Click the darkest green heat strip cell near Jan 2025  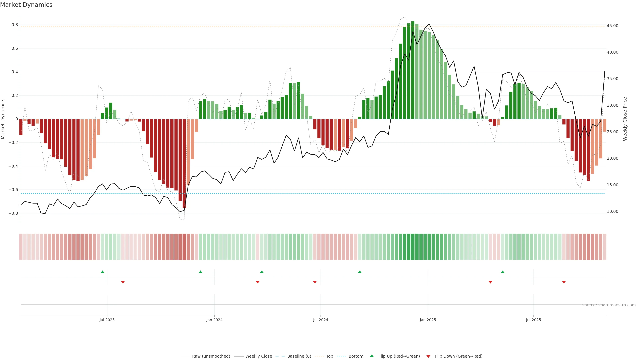[x=413, y=247]
